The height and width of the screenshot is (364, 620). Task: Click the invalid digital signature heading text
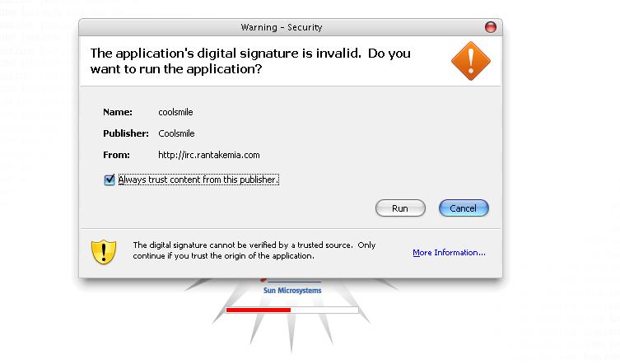(249, 61)
